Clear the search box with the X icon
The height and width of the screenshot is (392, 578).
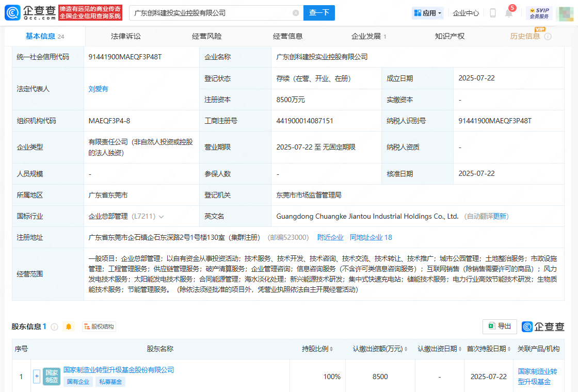[x=296, y=13]
